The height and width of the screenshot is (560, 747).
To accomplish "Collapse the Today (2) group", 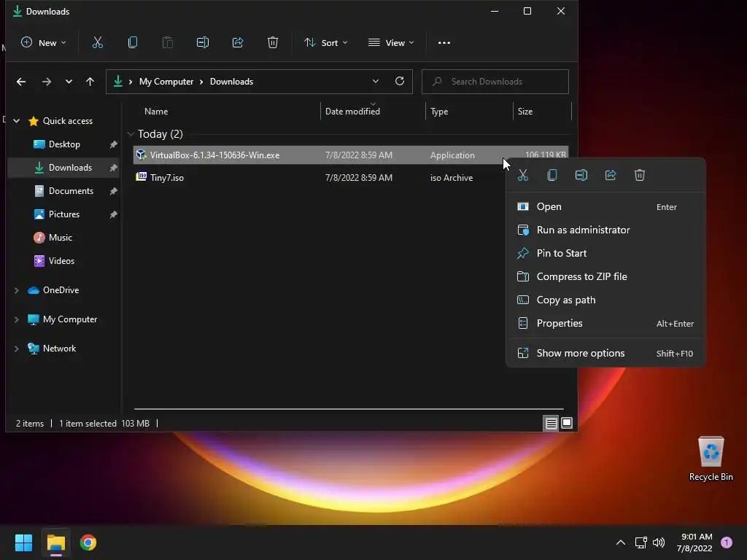I will click(x=131, y=134).
